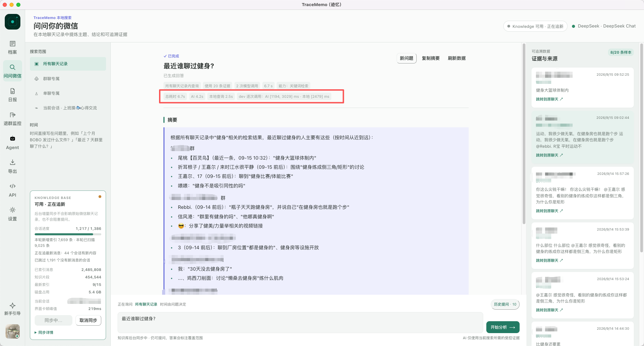Click the 所有聊天记录内查询 tag
Viewport: 644px width, 346px height.
coord(182,86)
